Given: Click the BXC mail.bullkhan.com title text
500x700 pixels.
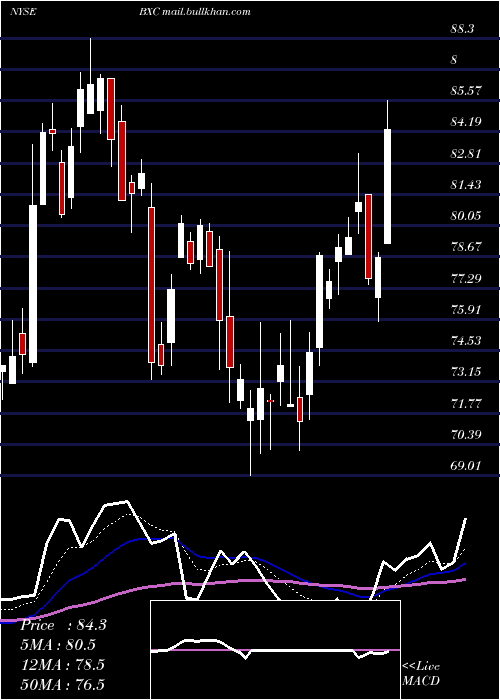Looking at the screenshot, I should tap(194, 12).
